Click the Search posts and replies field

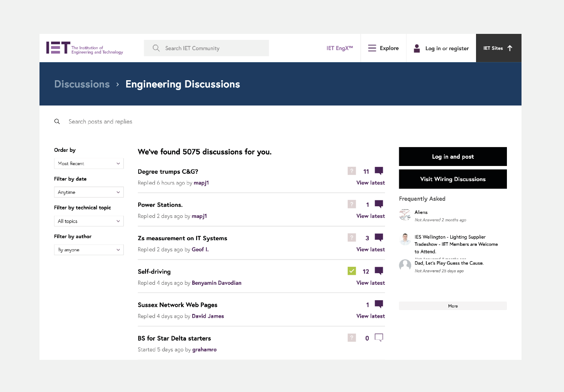tap(100, 121)
